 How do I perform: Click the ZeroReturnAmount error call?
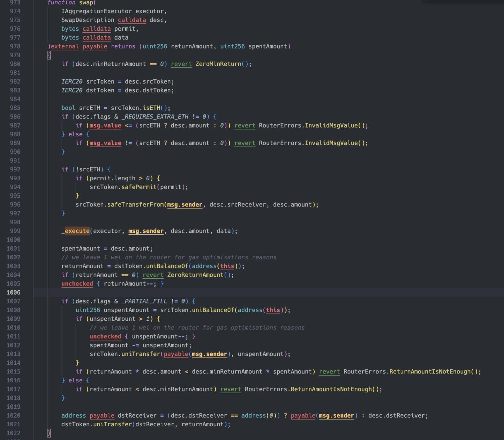[195, 275]
